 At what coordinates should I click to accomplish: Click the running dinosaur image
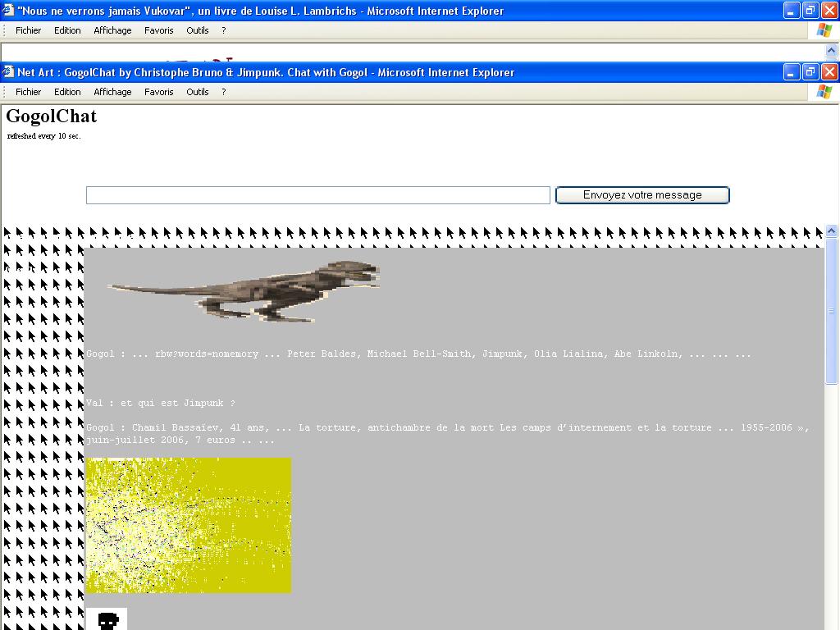pos(244,291)
